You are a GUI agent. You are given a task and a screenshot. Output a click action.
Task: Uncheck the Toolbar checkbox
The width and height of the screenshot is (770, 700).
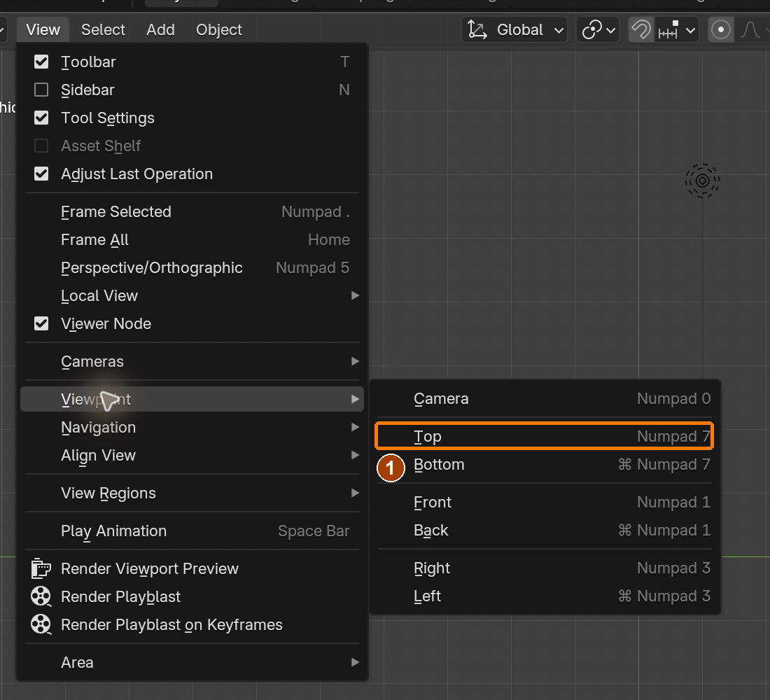tap(41, 62)
